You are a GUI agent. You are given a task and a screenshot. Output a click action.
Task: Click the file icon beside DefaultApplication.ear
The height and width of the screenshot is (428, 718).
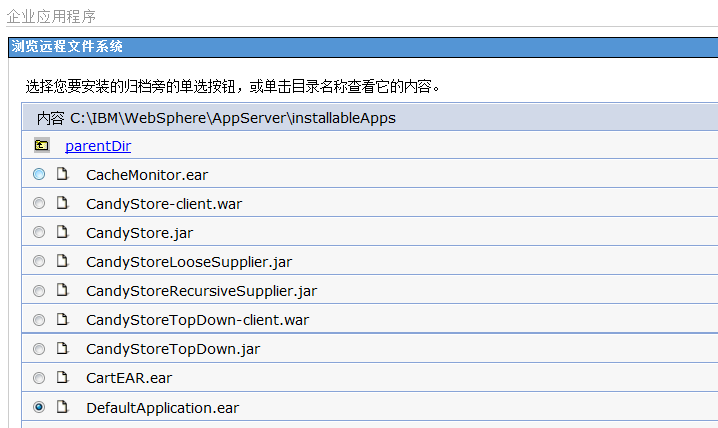[x=62, y=406]
